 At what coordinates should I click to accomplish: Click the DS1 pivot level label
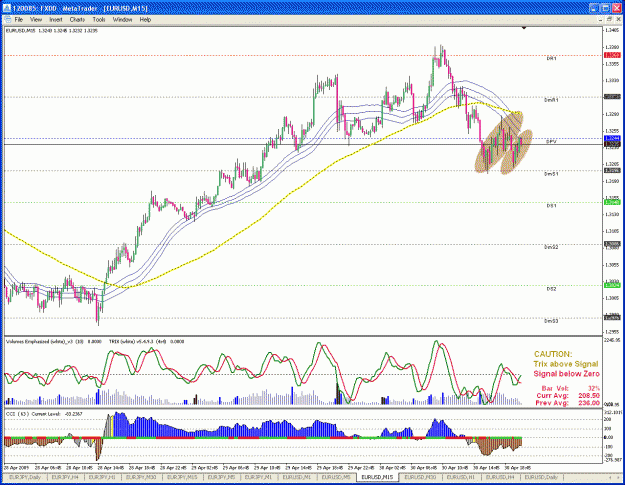(x=551, y=206)
